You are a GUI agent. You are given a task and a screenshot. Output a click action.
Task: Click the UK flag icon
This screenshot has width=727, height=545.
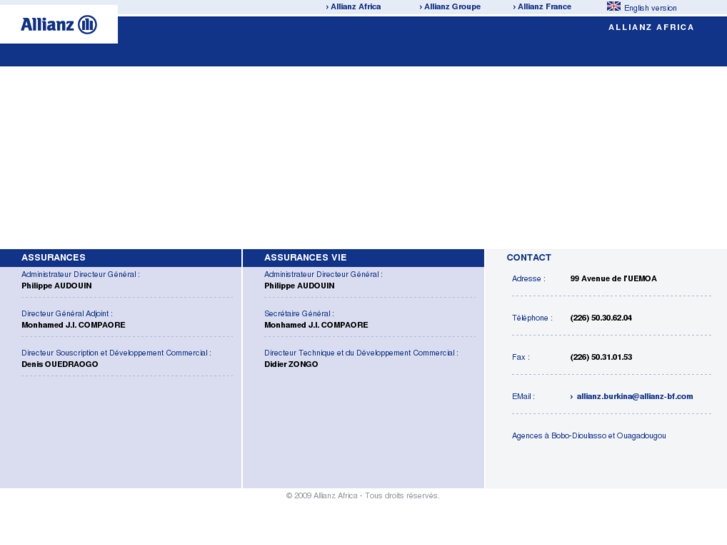coord(613,6)
